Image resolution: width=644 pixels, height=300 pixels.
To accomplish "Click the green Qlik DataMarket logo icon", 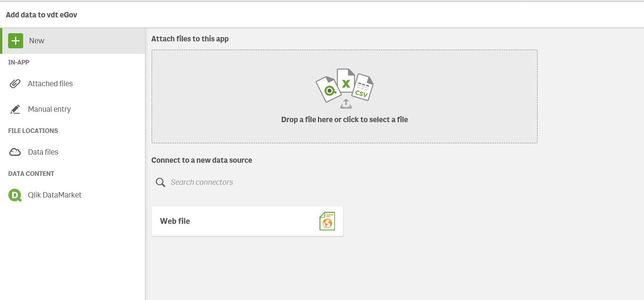I will point(15,195).
